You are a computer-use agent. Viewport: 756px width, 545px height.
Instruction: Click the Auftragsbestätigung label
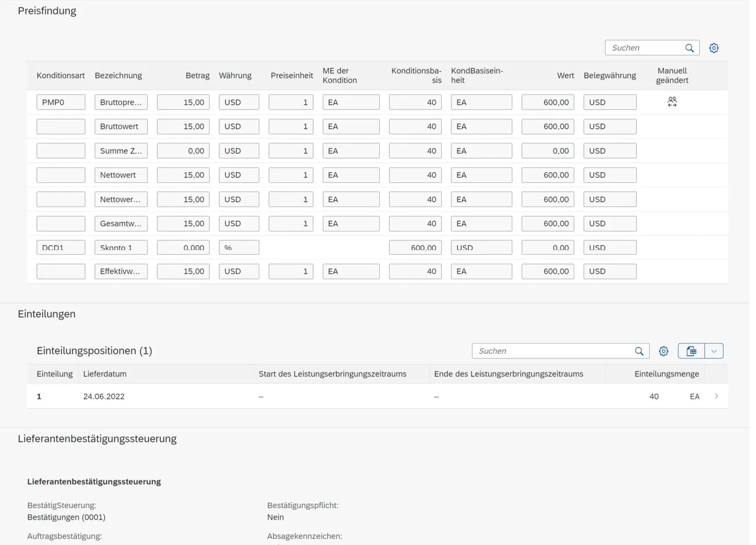point(64,536)
